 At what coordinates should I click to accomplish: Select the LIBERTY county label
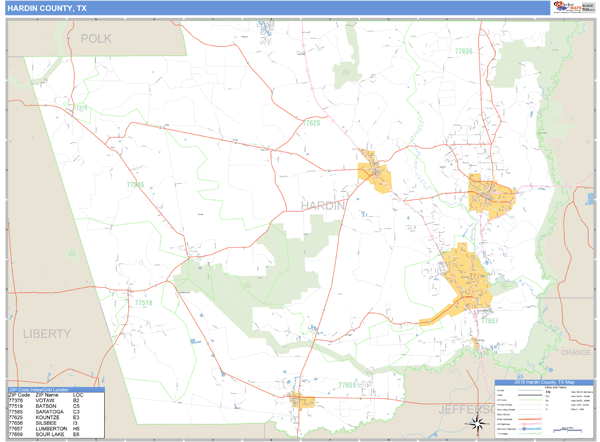tap(47, 334)
